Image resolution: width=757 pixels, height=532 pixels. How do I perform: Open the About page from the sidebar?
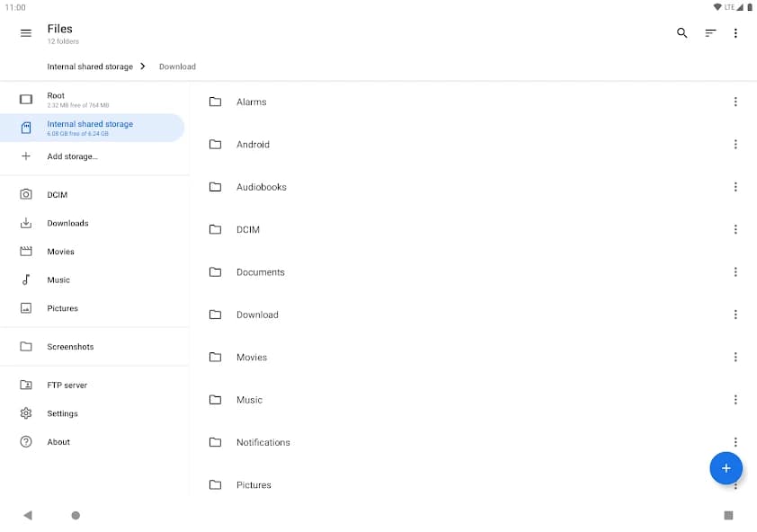tap(58, 441)
